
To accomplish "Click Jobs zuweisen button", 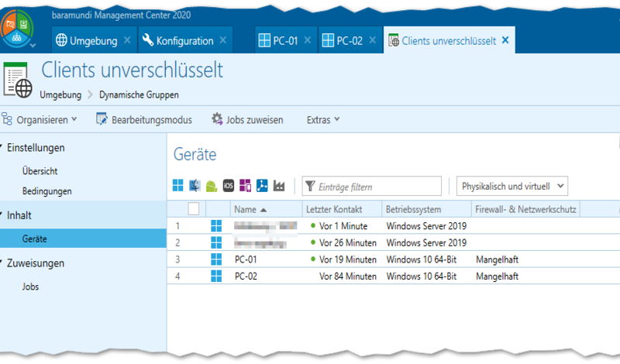I will 247,119.
